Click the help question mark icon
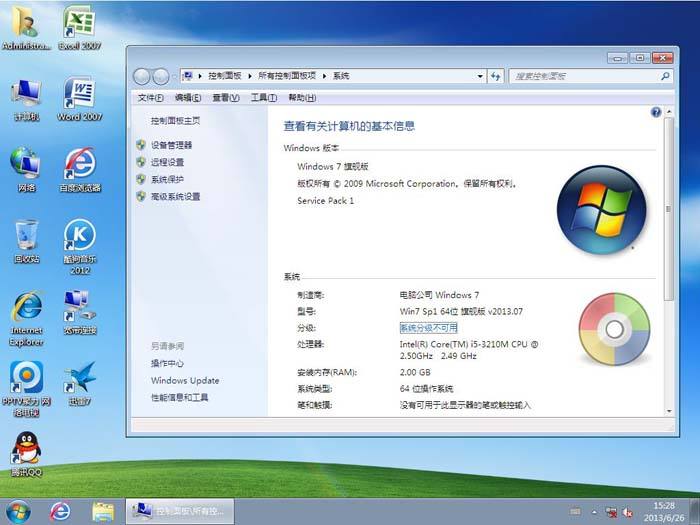 (x=656, y=113)
